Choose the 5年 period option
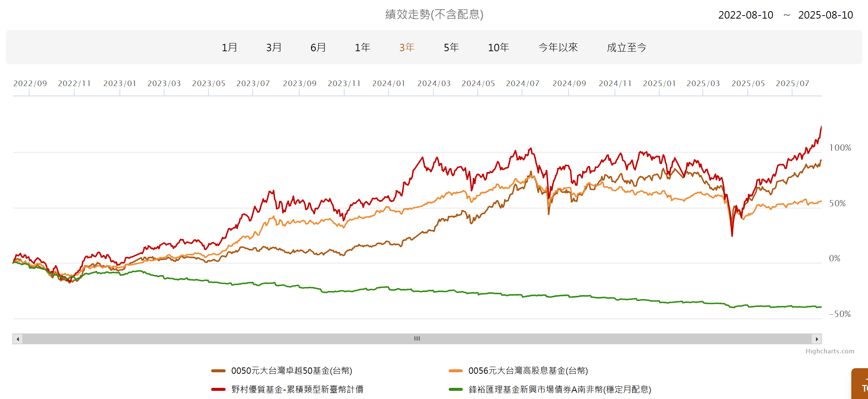Viewport: 868px width, 399px height. (x=451, y=48)
